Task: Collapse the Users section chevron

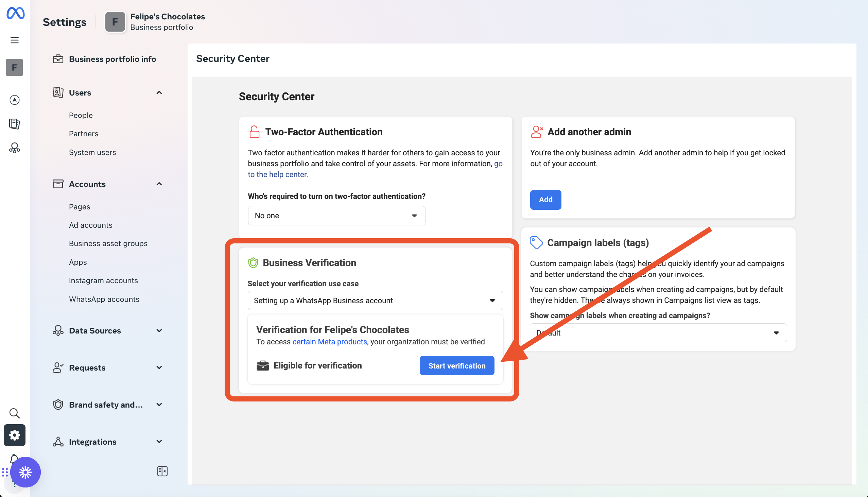Action: 159,92
